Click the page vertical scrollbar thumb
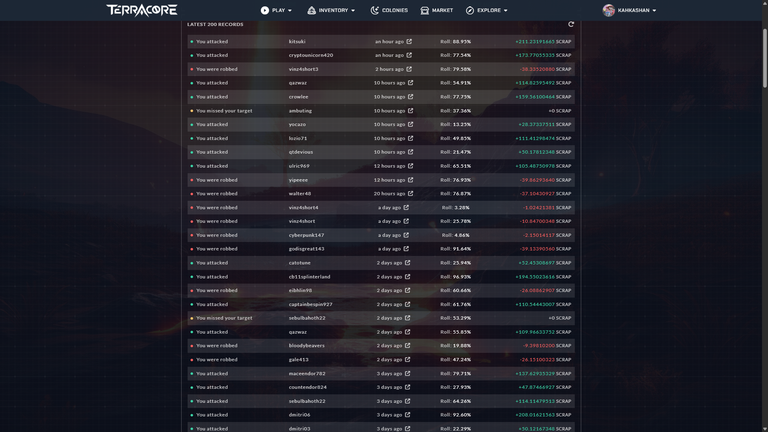The image size is (768, 432). point(765,58)
